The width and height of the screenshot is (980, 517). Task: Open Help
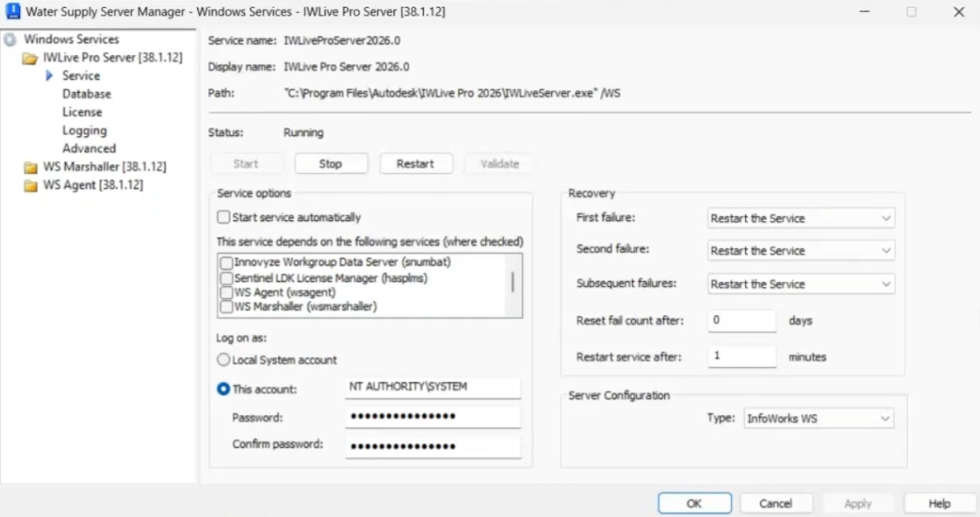point(940,503)
